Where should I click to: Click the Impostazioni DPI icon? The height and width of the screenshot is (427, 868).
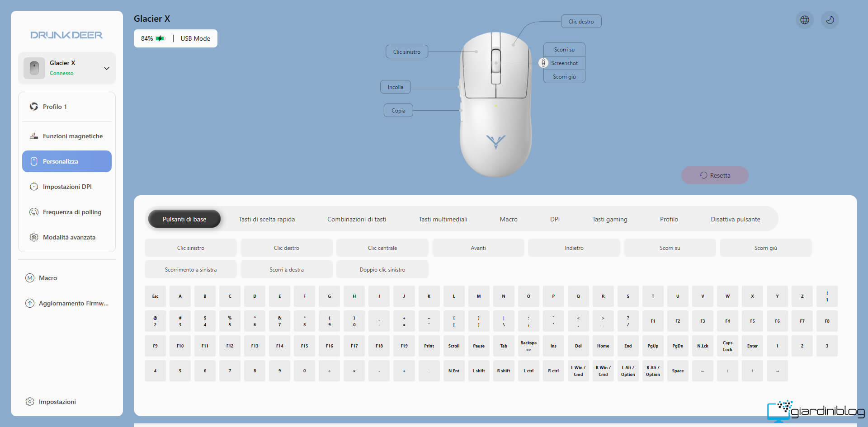tap(34, 187)
